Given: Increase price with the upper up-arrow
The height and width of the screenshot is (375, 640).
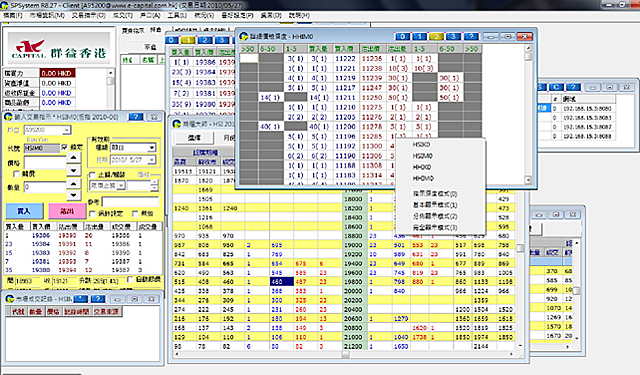Looking at the screenshot, I should [x=73, y=158].
